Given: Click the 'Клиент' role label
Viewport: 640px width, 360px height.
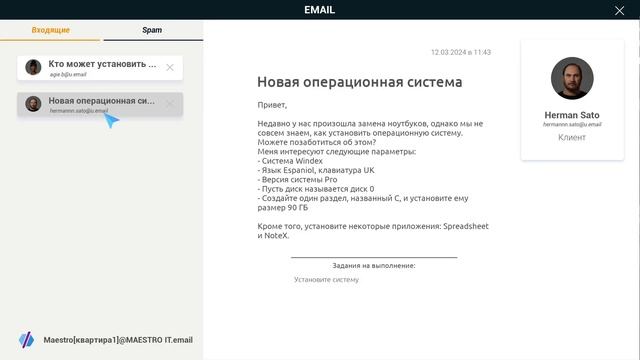Looking at the screenshot, I should coord(572,138).
